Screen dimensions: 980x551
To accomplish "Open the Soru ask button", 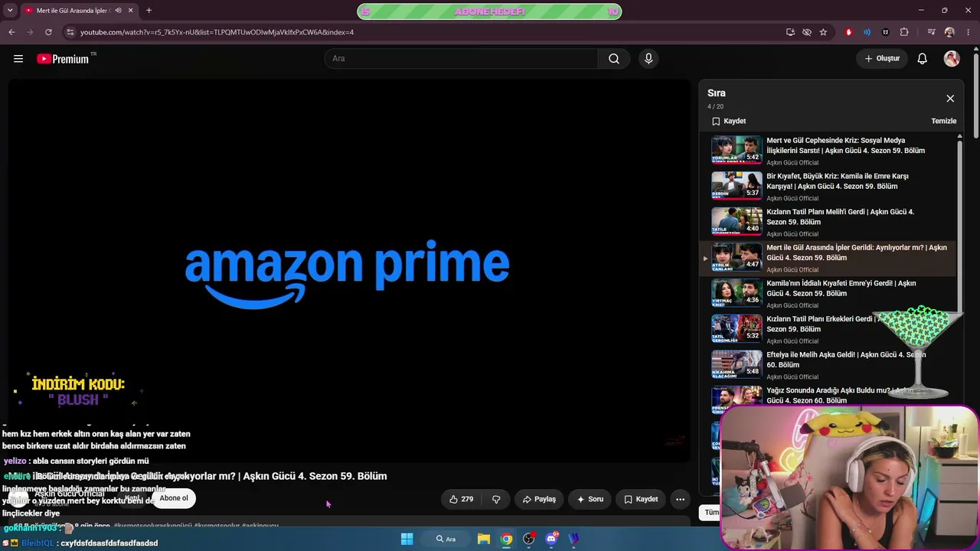I will 590,499.
